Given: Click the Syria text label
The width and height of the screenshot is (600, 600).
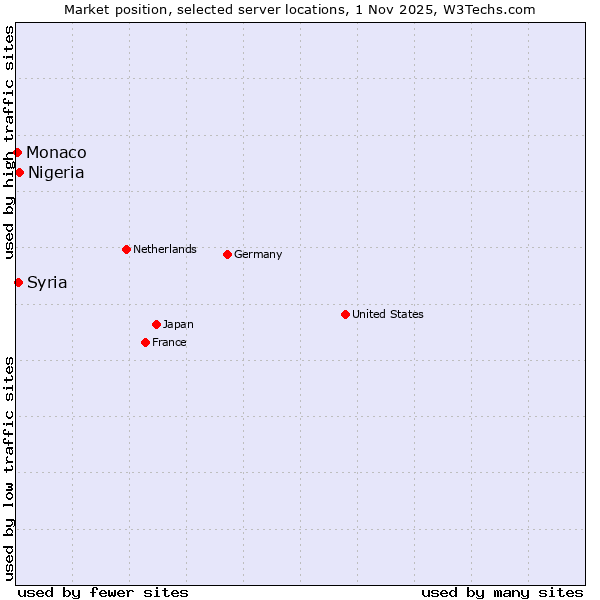Looking at the screenshot, I should [47, 282].
